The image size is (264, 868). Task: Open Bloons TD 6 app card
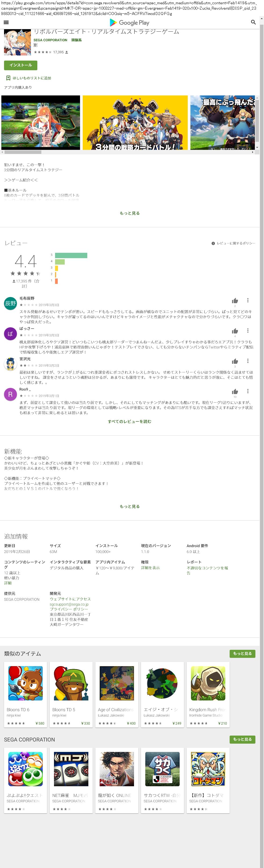(x=26, y=695)
